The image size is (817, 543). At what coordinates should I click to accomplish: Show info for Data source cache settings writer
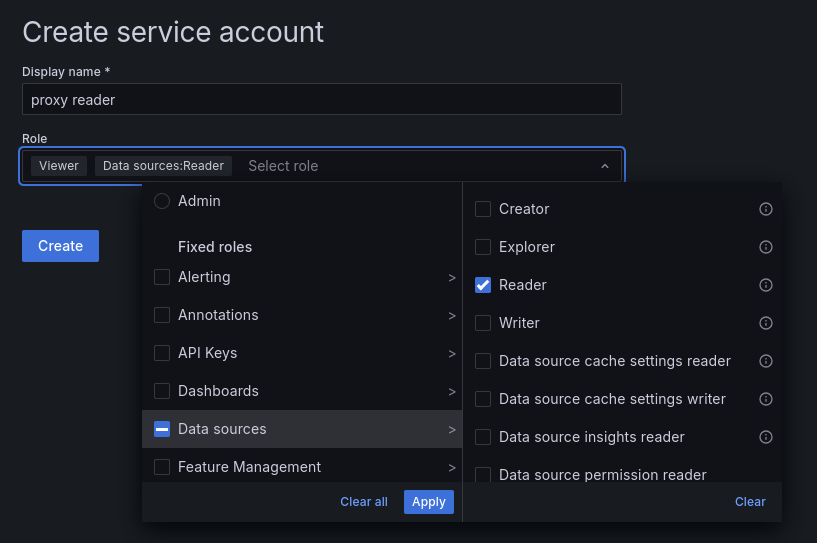click(765, 399)
